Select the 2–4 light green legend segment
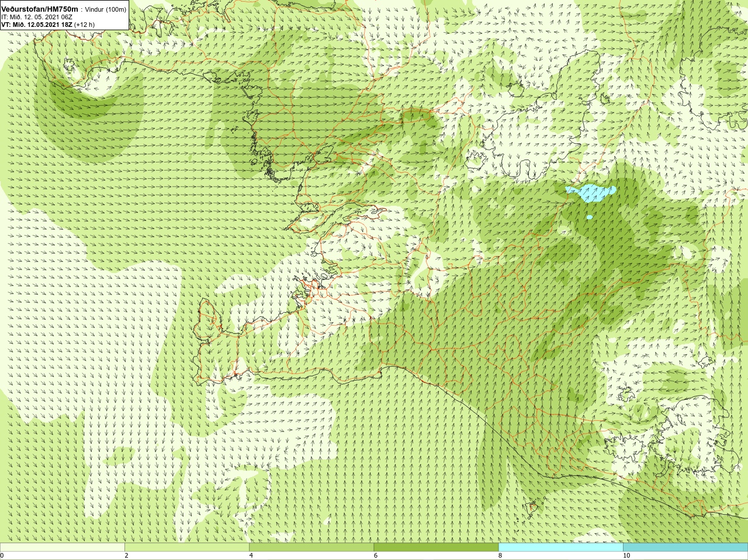 click(x=187, y=547)
